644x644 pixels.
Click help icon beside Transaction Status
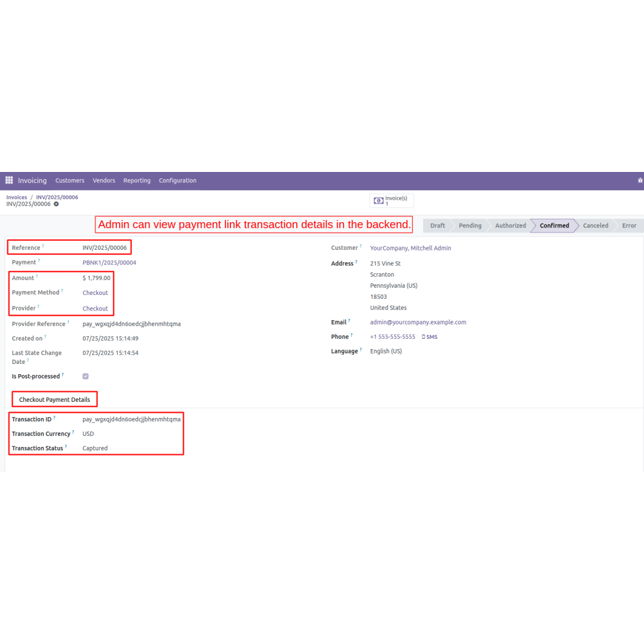[x=66, y=446]
